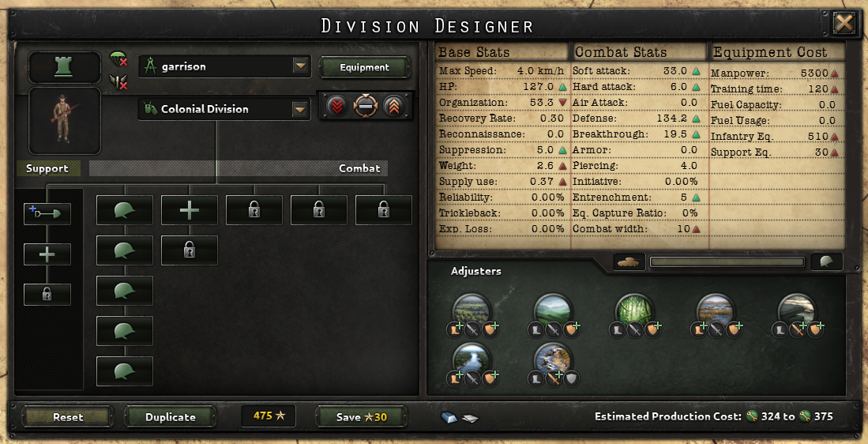Set equipment priority to high orange arrows

point(393,106)
